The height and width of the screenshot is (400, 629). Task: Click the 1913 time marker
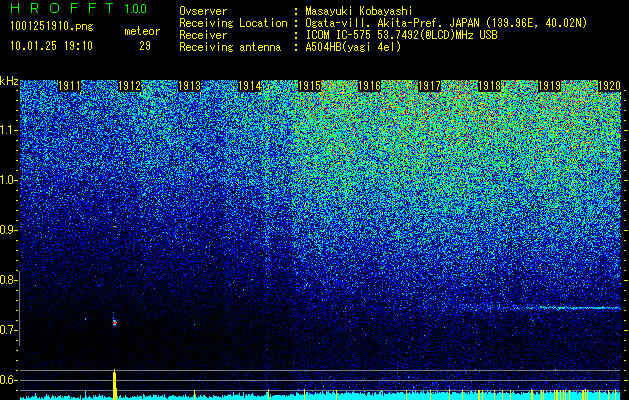pyautogui.click(x=189, y=86)
